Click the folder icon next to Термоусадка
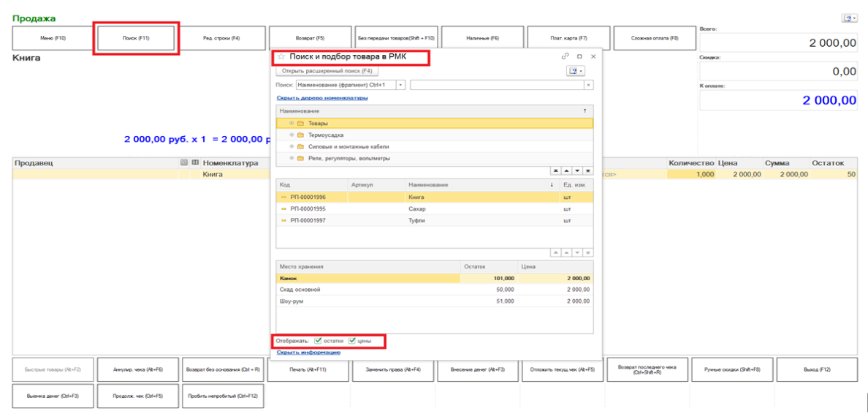This screenshot has width=868, height=414. (300, 135)
